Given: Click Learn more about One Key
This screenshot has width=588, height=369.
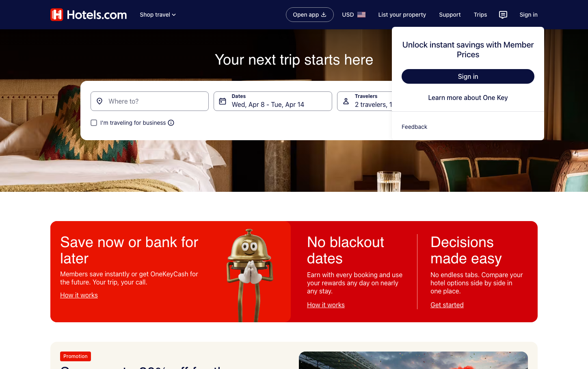Looking at the screenshot, I should tap(468, 98).
